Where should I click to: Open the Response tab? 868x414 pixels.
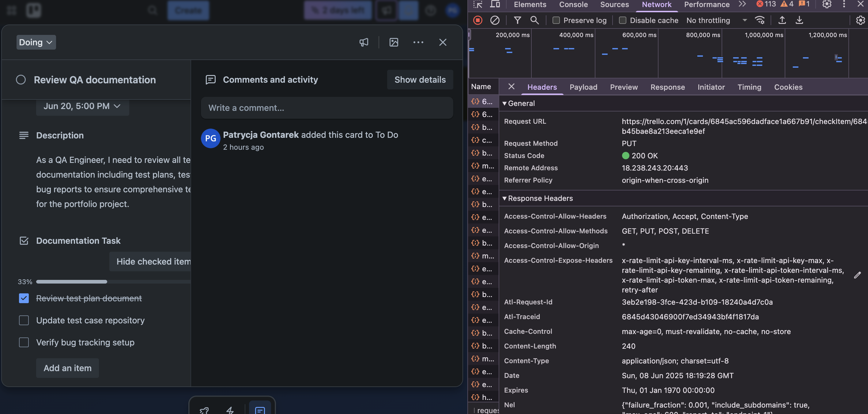click(667, 87)
